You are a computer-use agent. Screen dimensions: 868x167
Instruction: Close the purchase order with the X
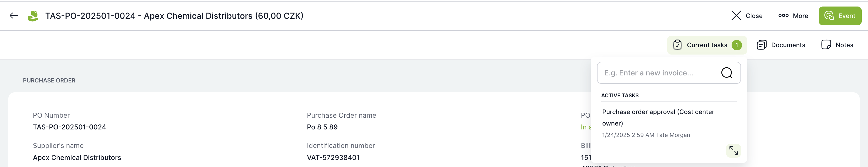pyautogui.click(x=746, y=15)
